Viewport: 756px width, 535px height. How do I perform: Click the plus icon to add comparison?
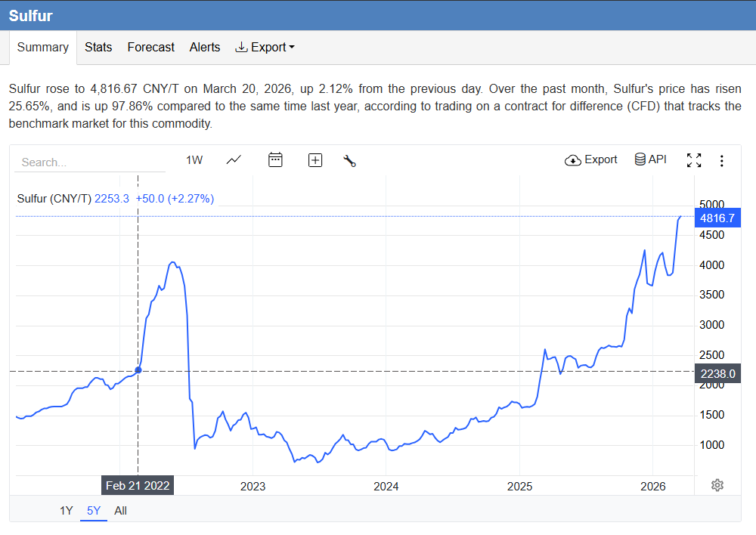pos(315,160)
